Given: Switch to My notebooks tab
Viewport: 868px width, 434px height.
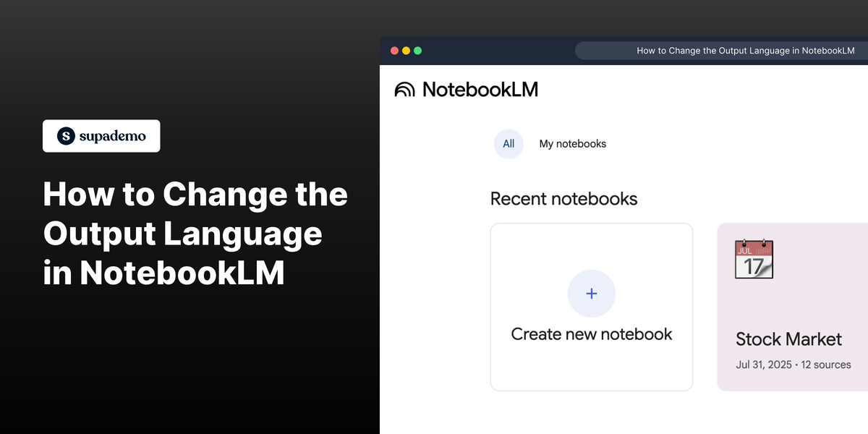Looking at the screenshot, I should [x=573, y=144].
